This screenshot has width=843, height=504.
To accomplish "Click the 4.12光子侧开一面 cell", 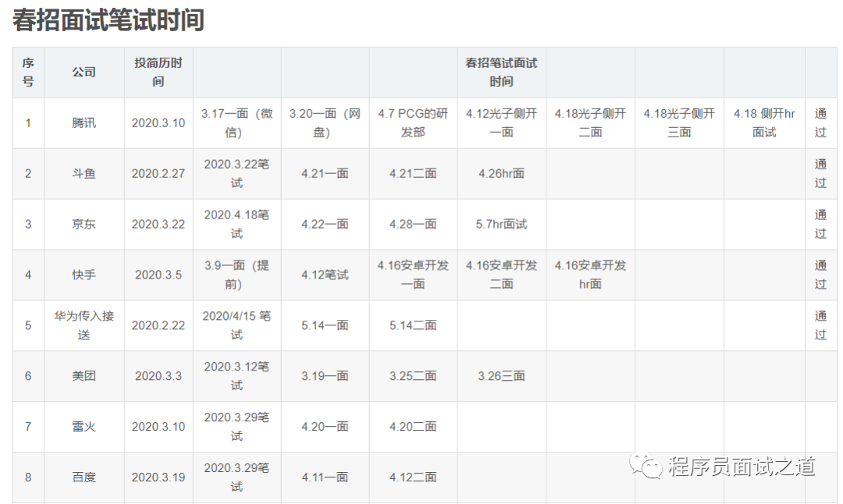I will 501,123.
